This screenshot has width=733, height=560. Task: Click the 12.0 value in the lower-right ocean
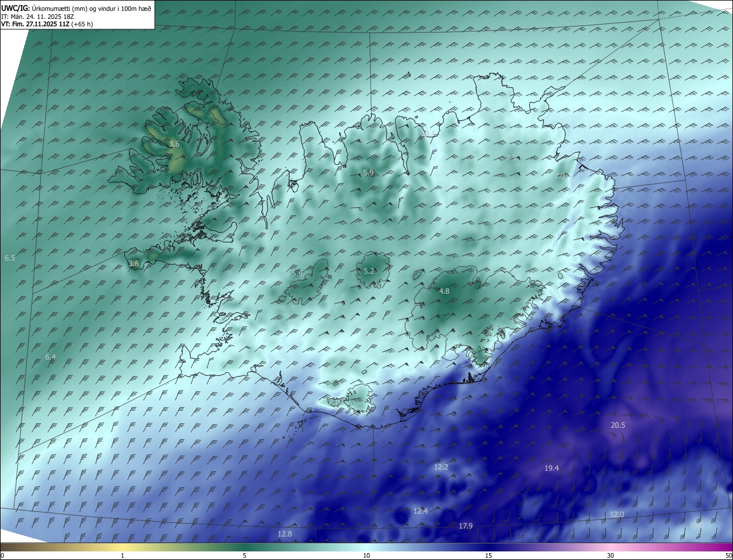pos(617,514)
